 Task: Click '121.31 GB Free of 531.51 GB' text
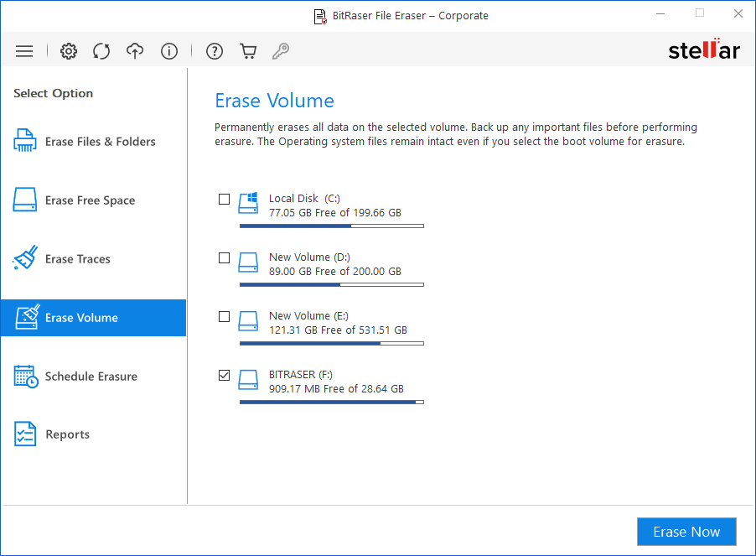coord(338,330)
